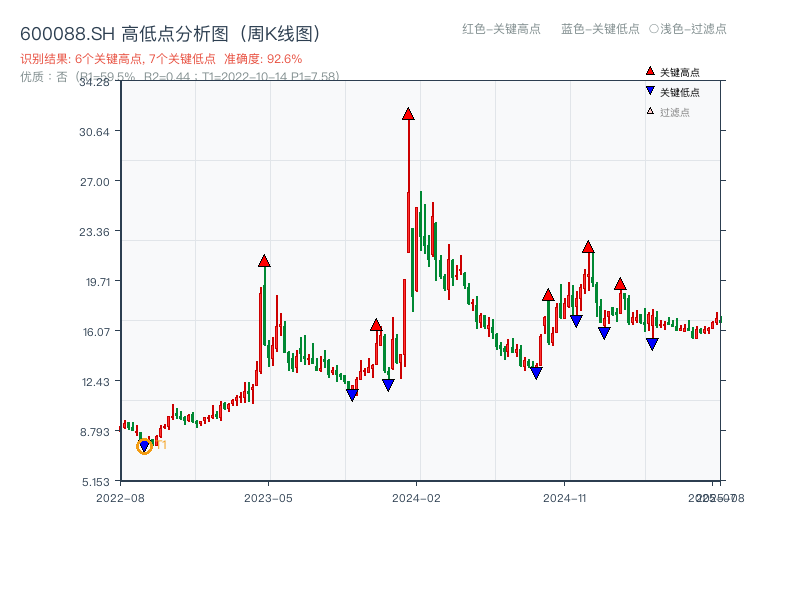The width and height of the screenshot is (800, 600).
Task: Click the leftmost blue key-low triangle marker
Action: tap(144, 446)
